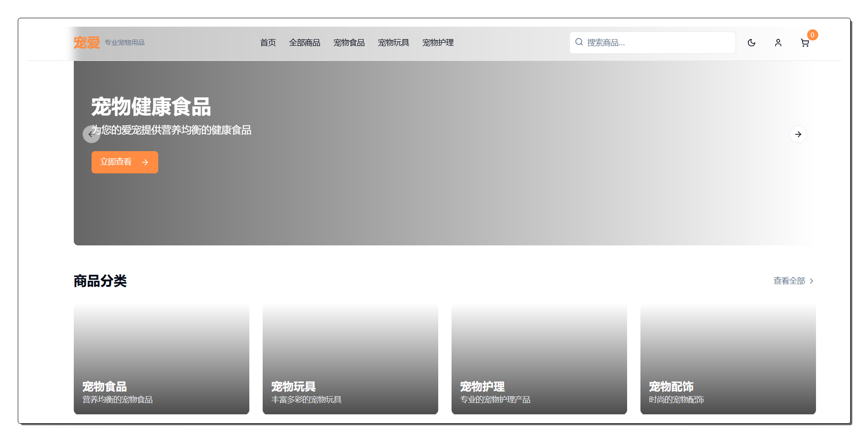Open the 宠物玩具 category card
The height and width of the screenshot is (441, 868).
[x=350, y=359]
